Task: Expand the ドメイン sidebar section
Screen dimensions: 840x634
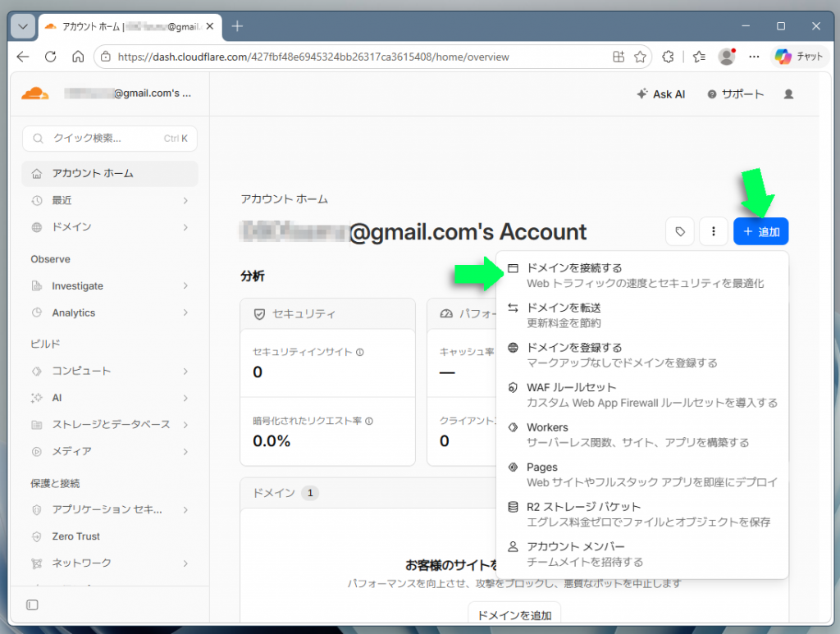Action: pyautogui.click(x=110, y=227)
